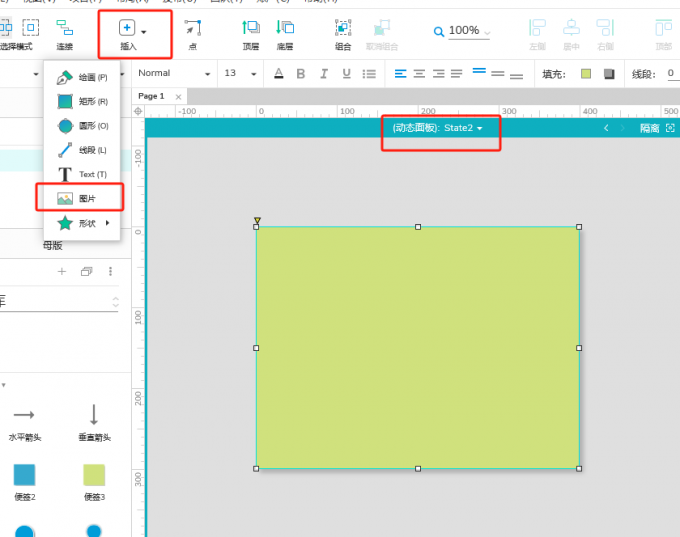Choose Rectangle (矩形) from insert menu

tap(82, 102)
